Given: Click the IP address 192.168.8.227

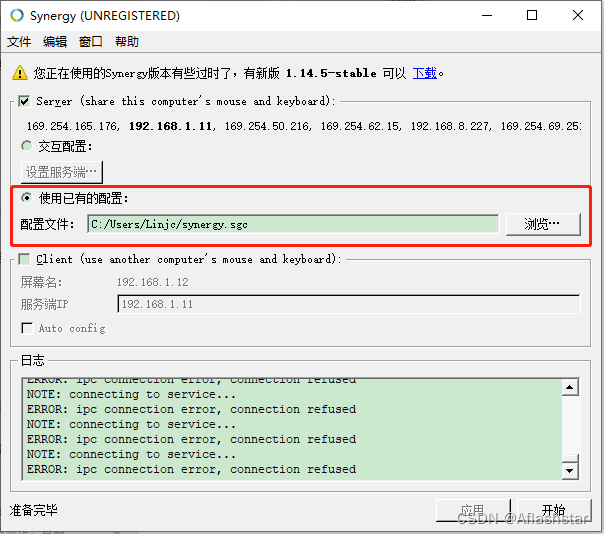Looking at the screenshot, I should 450,126.
